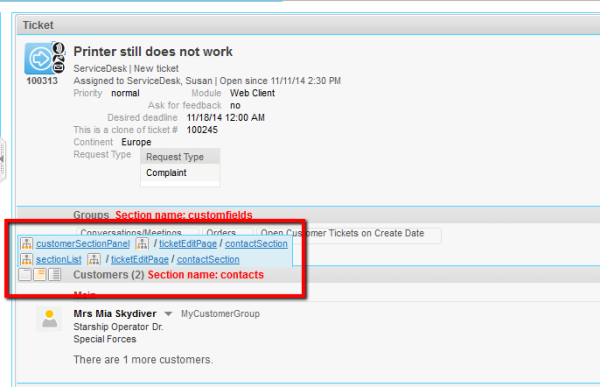The image size is (600, 387).
Task: Click the 'ServiceDesk | New ticket' line
Action: (x=126, y=69)
